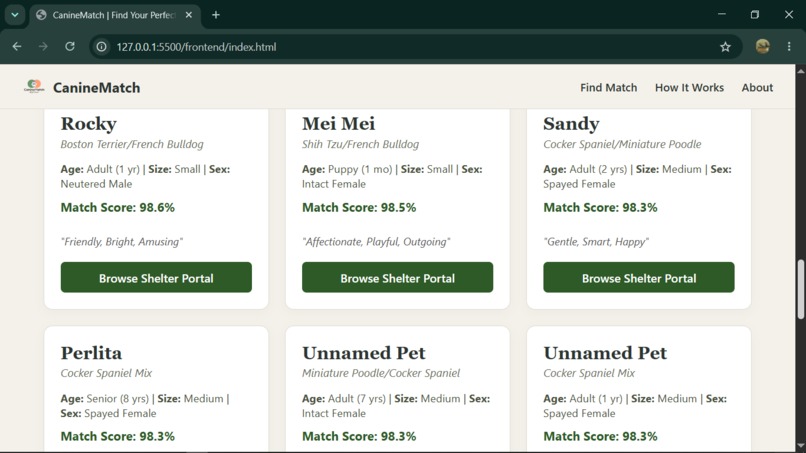
Task: Reload the page with refresh icon
Action: [70, 47]
